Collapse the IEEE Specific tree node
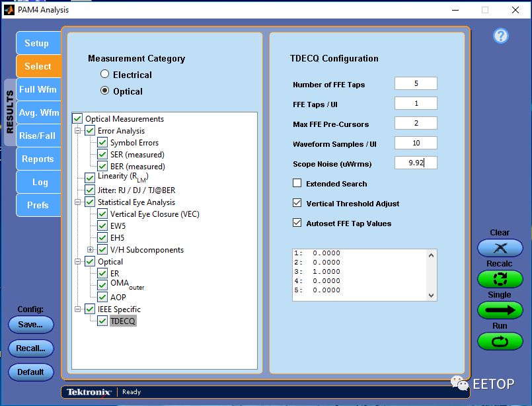 (x=78, y=309)
